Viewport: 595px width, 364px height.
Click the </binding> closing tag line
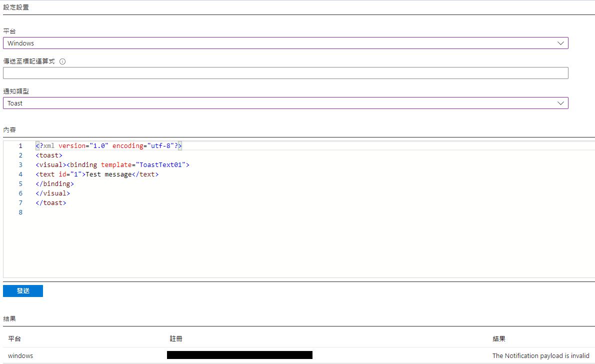pos(54,183)
